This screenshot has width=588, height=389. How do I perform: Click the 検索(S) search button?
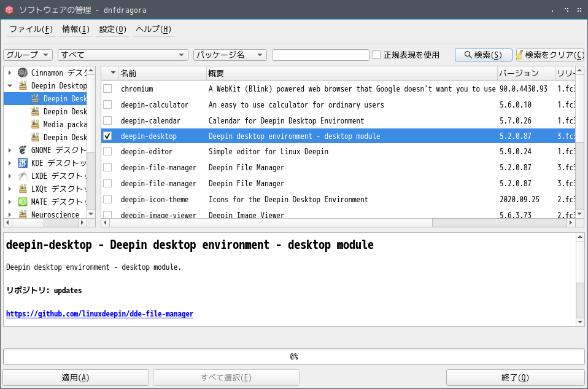[x=484, y=55]
